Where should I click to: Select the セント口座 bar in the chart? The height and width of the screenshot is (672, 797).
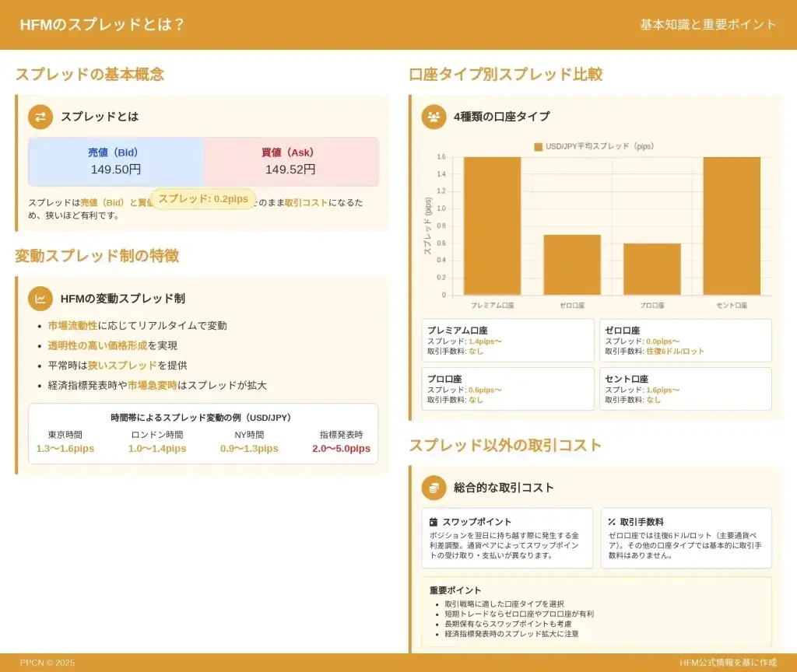click(732, 226)
